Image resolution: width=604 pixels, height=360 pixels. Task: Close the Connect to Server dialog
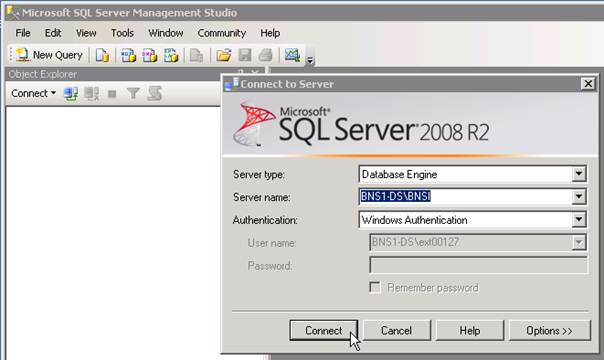588,84
